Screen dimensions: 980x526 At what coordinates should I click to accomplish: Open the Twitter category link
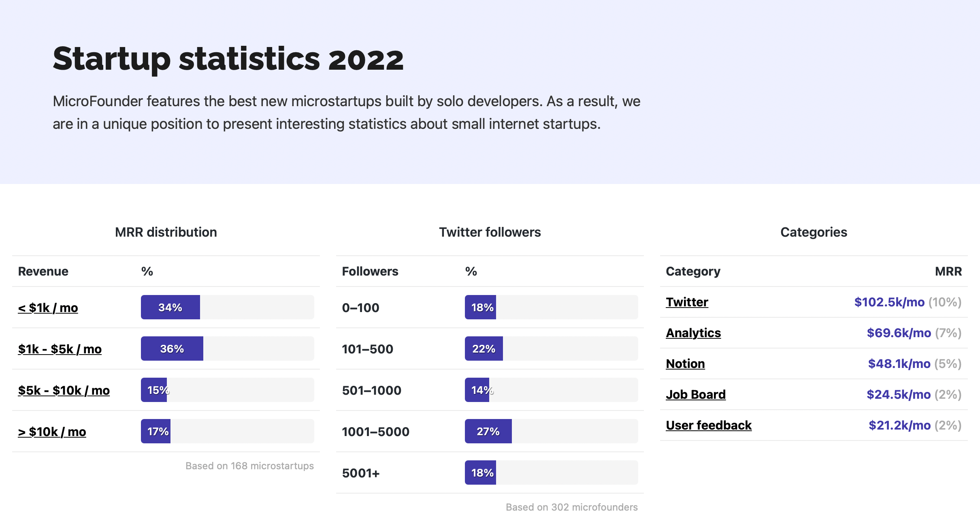tap(687, 302)
